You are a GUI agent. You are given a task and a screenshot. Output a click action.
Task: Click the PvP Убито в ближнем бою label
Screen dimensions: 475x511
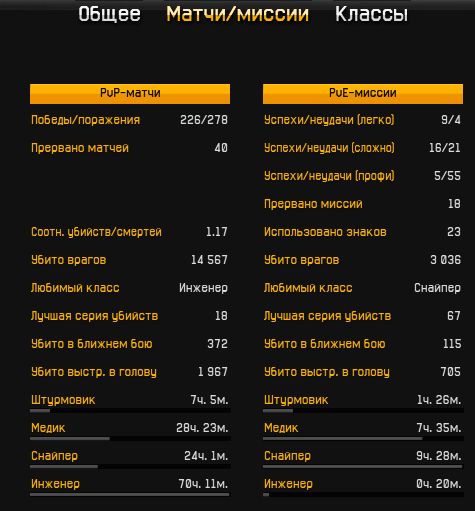pyautogui.click(x=92, y=344)
